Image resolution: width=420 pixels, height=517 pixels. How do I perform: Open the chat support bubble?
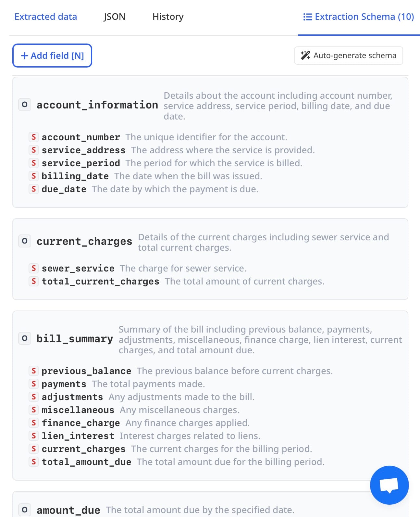pyautogui.click(x=389, y=485)
